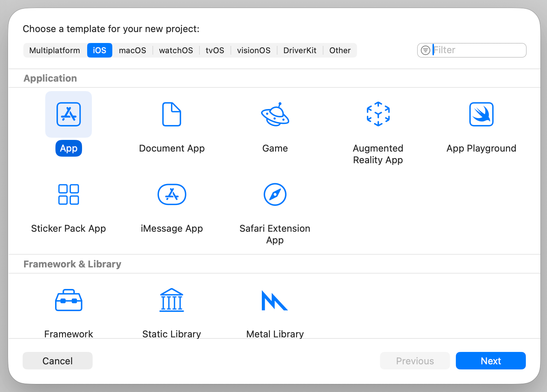This screenshot has width=547, height=392.
Task: Choose the Document App template icon
Action: tap(171, 114)
